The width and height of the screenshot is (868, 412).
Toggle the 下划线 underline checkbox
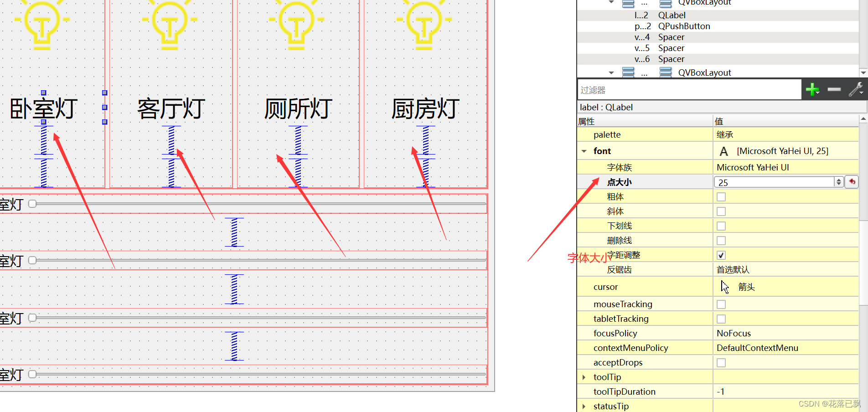[x=721, y=226]
